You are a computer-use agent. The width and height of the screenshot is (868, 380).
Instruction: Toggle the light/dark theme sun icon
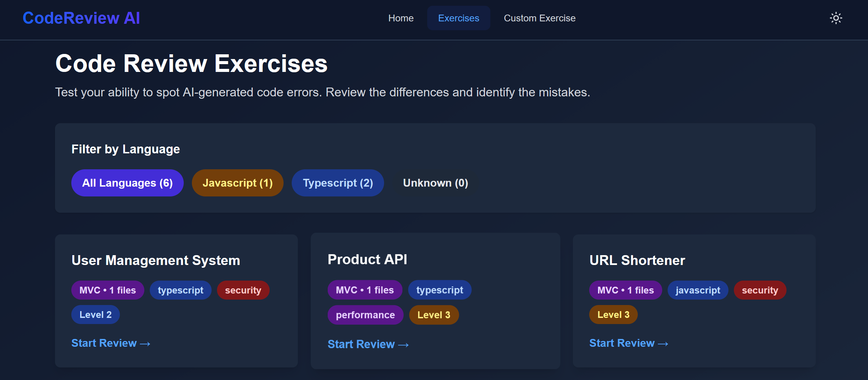[x=836, y=18]
